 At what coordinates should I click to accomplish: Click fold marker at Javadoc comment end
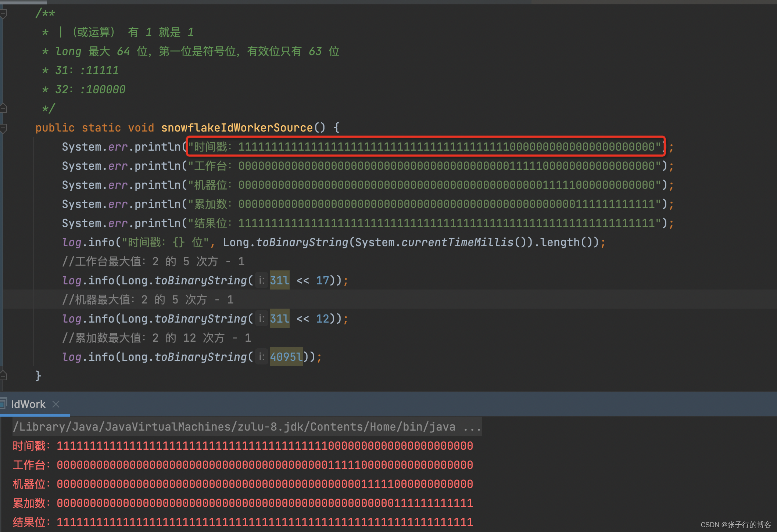pos(3,108)
